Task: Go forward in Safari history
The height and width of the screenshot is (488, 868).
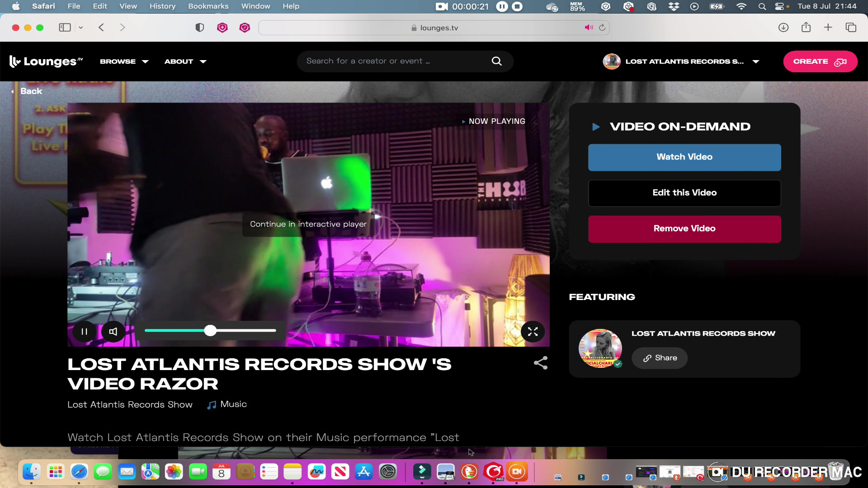Action: [123, 28]
